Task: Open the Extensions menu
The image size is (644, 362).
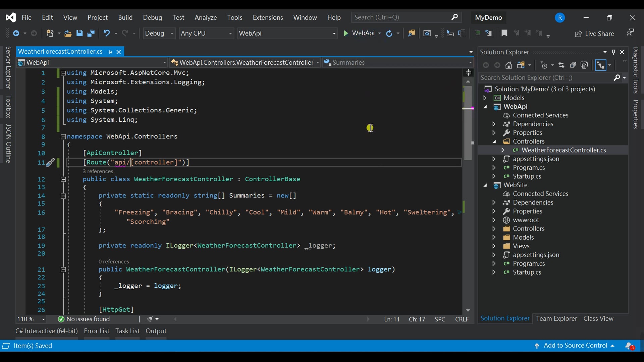Action: pyautogui.click(x=268, y=17)
